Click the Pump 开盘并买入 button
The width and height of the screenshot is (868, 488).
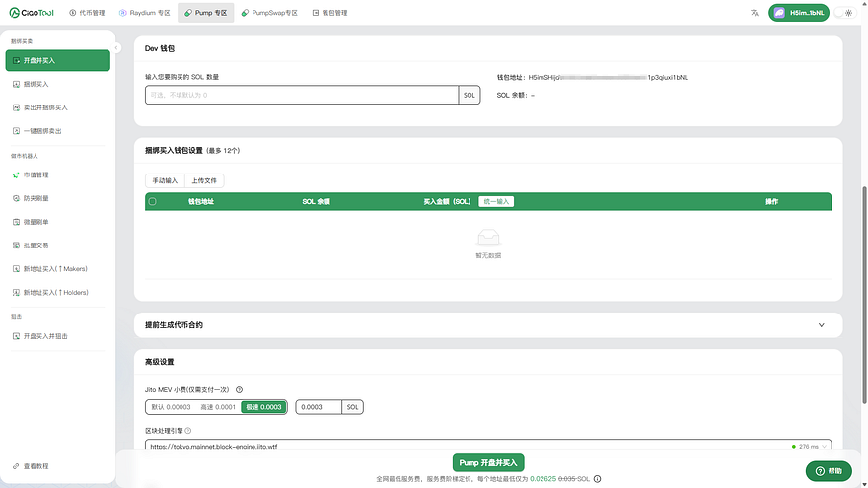point(488,463)
